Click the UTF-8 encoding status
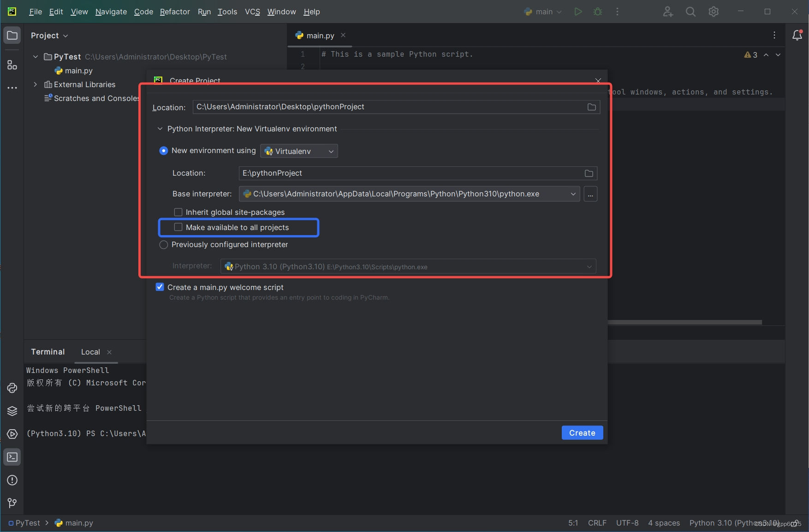This screenshot has width=809, height=532. tap(627, 523)
